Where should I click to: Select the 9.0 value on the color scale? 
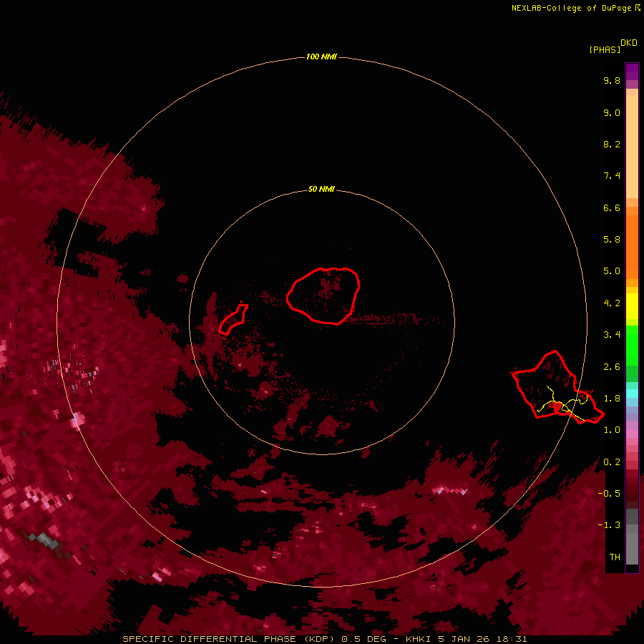[x=612, y=112]
